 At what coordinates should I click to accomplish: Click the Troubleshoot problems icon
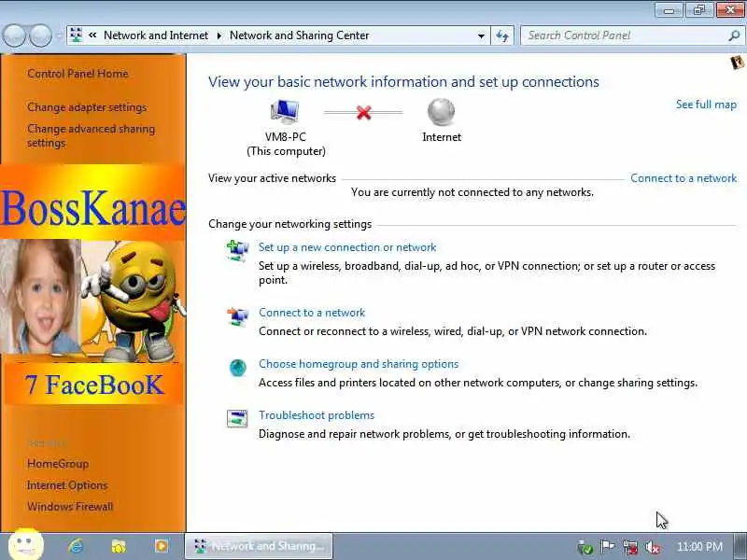tap(237, 418)
